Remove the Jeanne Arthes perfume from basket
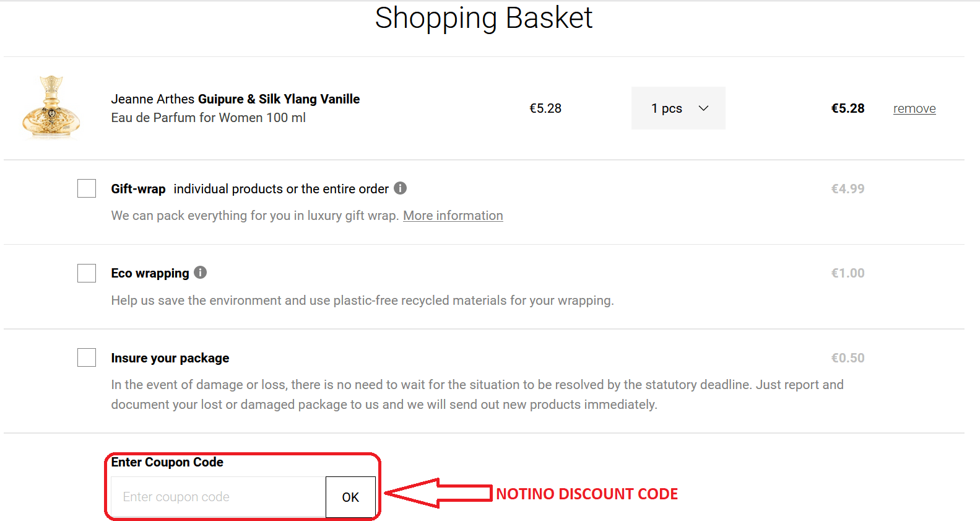This screenshot has width=980, height=521. pyautogui.click(x=914, y=108)
